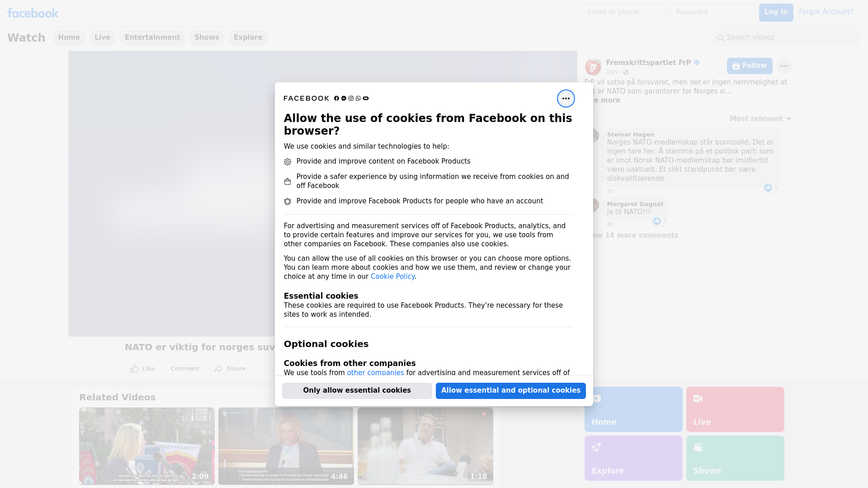
Task: Open the Cookie Policy link
Action: click(x=392, y=277)
